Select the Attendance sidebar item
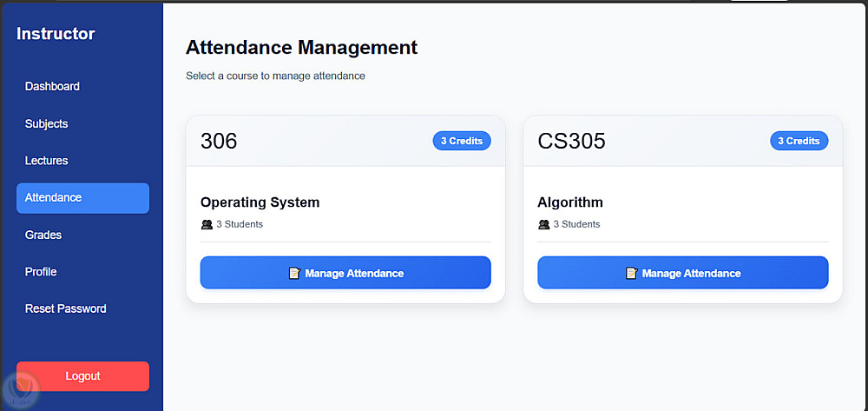 82,198
